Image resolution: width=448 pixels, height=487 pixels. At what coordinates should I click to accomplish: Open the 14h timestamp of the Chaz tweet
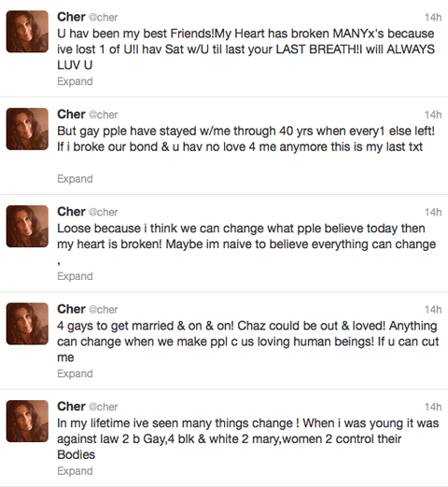click(x=433, y=310)
